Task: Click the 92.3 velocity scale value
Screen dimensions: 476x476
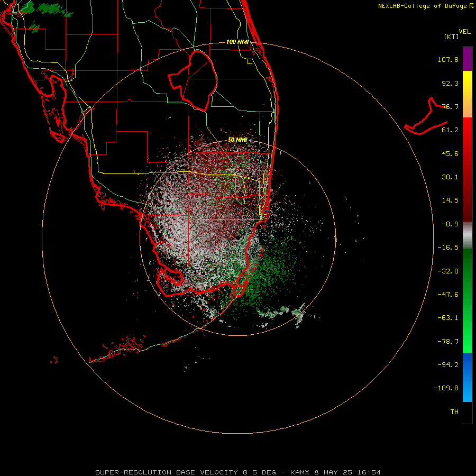Action: click(450, 83)
